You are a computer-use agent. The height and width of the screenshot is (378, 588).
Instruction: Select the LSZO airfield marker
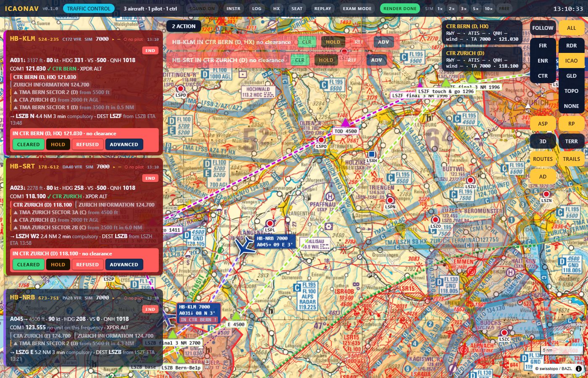436,220
